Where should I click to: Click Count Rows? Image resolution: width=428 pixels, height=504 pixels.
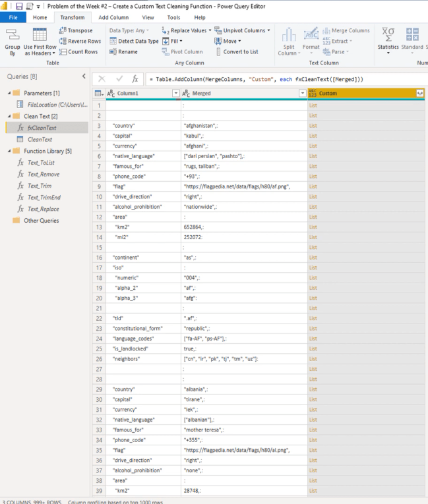78,51
